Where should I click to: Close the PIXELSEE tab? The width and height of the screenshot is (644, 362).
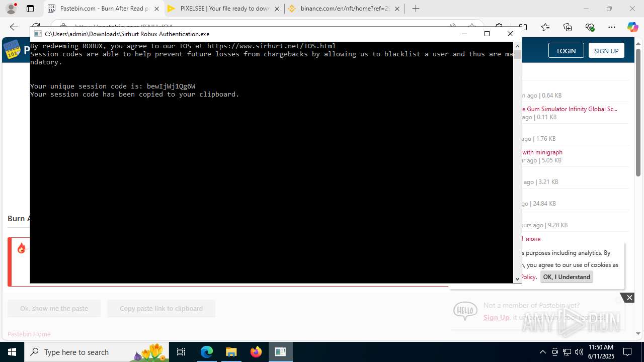(x=277, y=9)
